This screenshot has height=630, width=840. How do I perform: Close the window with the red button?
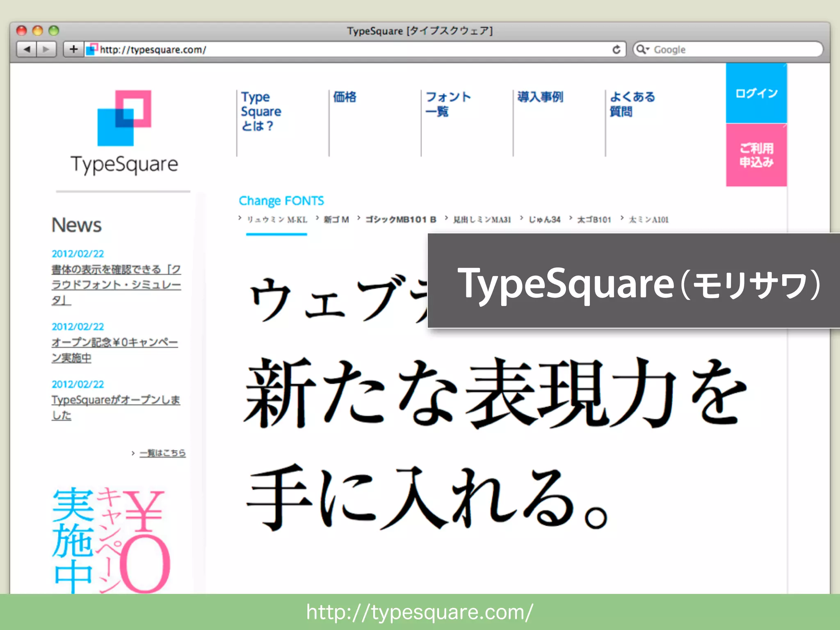(x=22, y=31)
